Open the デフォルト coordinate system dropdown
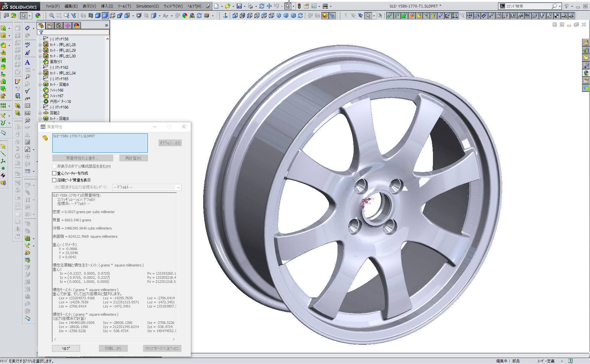The image size is (590, 364). point(178,187)
